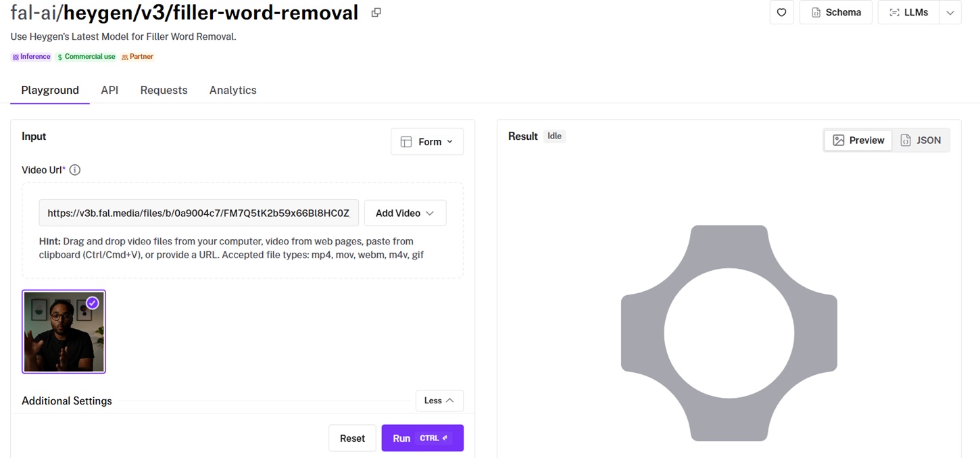
Task: Click the Additional Settings heading
Action: [67, 401]
